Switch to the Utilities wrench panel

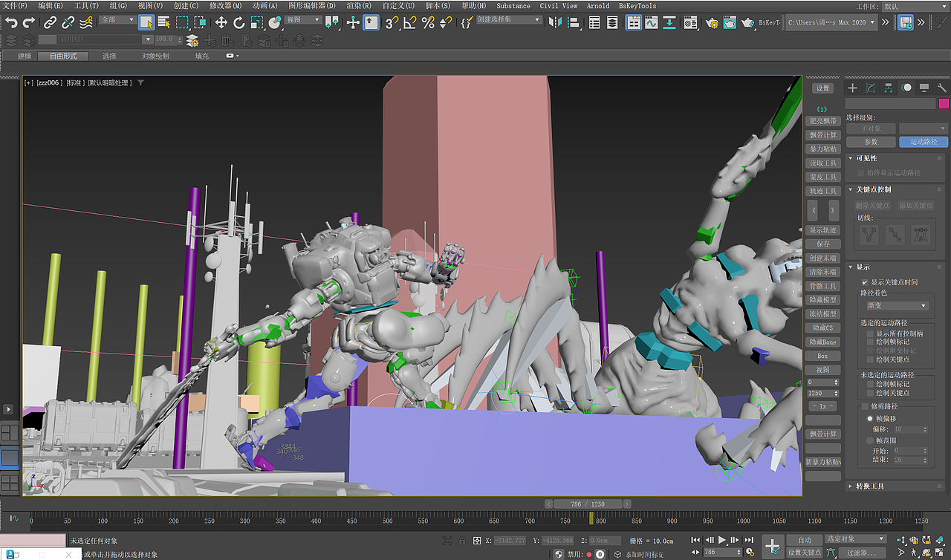[942, 88]
